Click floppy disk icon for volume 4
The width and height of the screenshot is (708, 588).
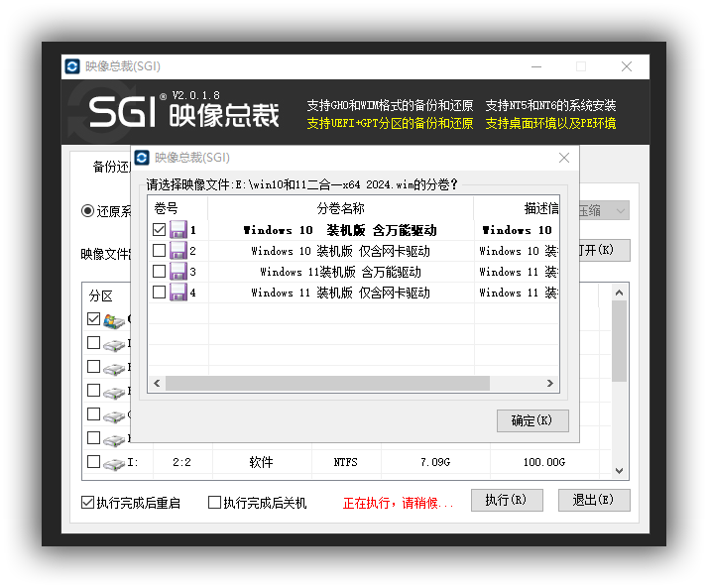[178, 293]
